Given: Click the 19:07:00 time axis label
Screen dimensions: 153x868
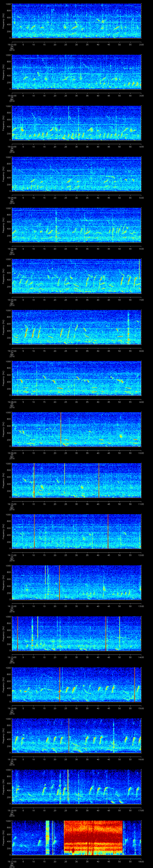Looking at the screenshot, I should click(12, 351).
